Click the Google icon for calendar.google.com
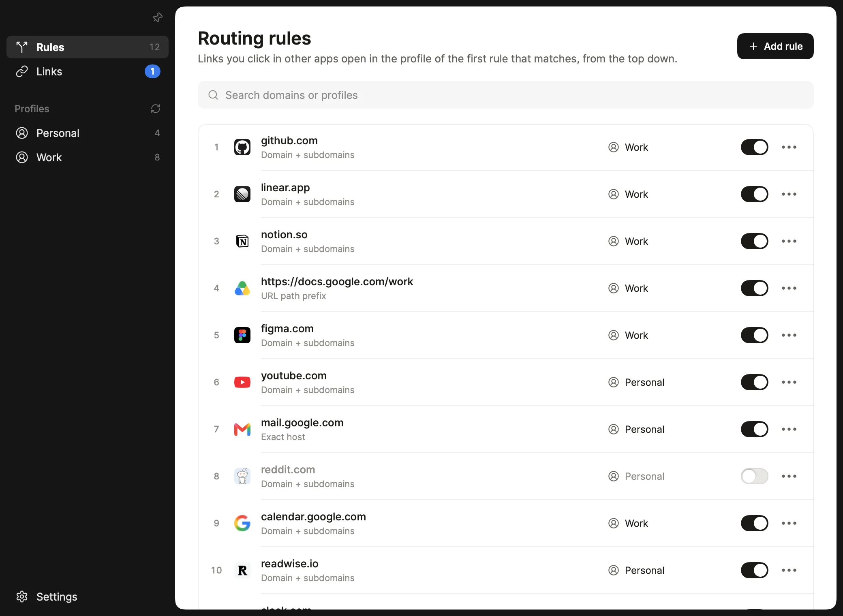Screen dimensions: 843x616 242,523
